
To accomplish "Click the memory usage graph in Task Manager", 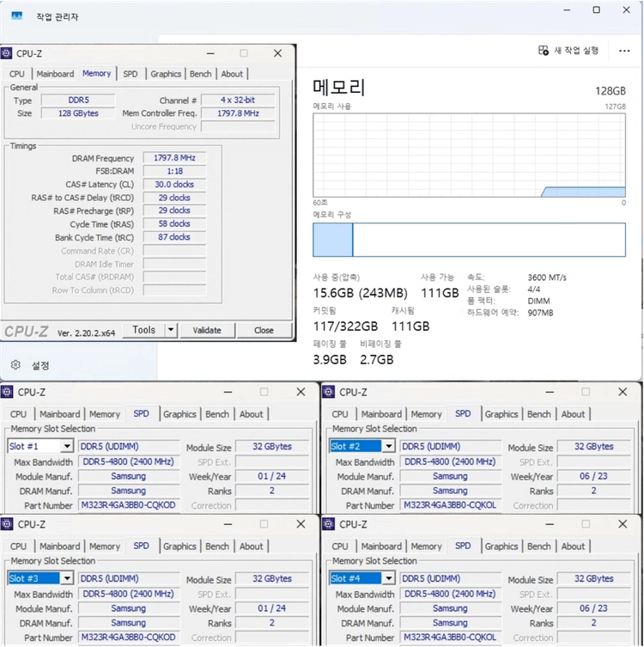I will click(469, 156).
